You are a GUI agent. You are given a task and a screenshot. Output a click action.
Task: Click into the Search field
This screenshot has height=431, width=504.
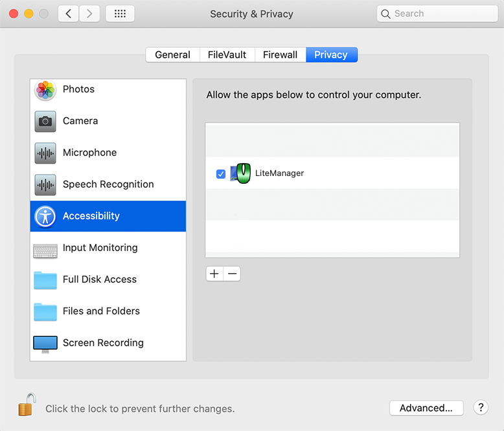coord(437,14)
